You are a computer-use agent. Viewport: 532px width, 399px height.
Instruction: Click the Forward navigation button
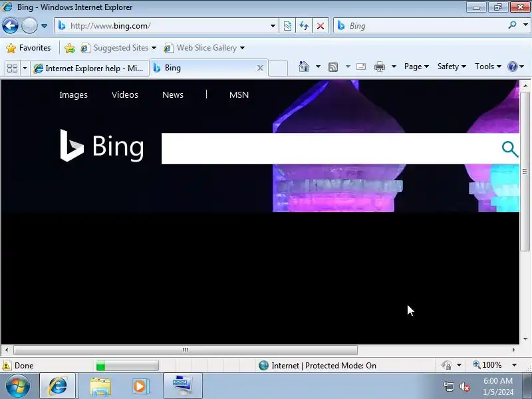point(29,26)
